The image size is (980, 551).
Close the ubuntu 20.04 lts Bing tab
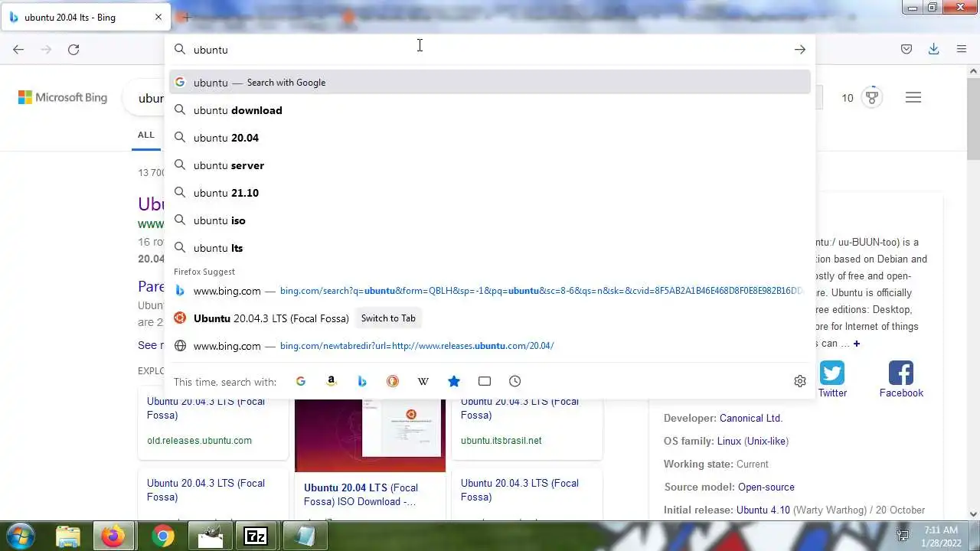coord(158,17)
